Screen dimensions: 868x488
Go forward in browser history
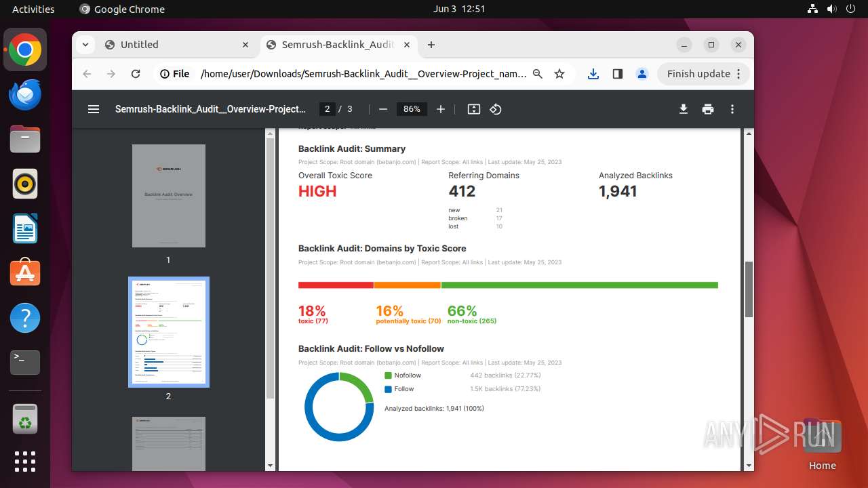(111, 74)
